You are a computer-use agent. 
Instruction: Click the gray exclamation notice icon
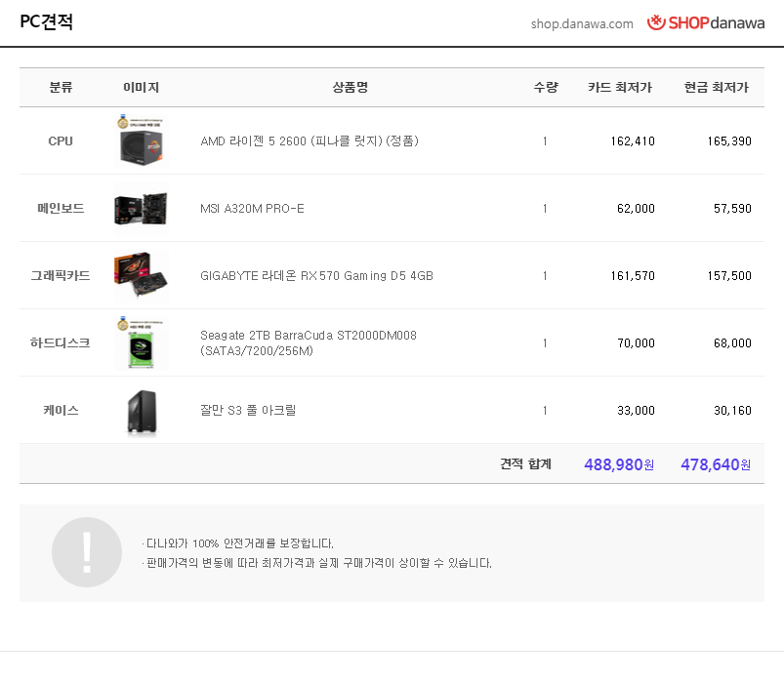(x=87, y=552)
